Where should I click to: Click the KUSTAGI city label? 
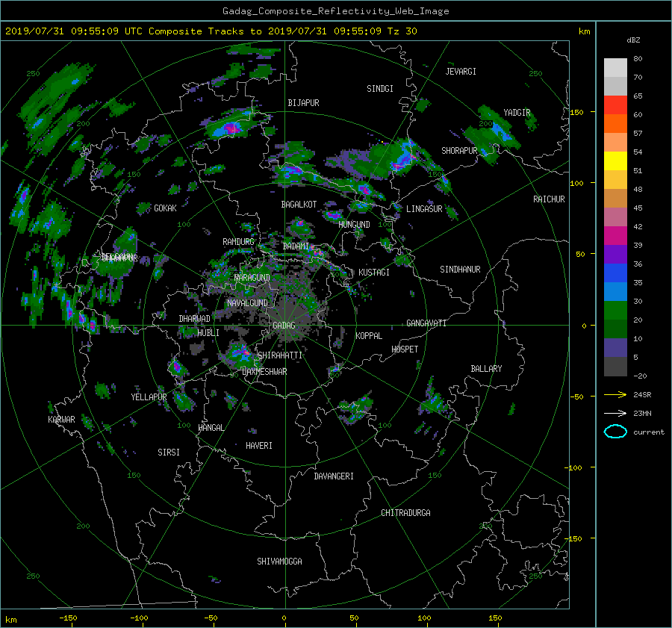[x=374, y=273]
